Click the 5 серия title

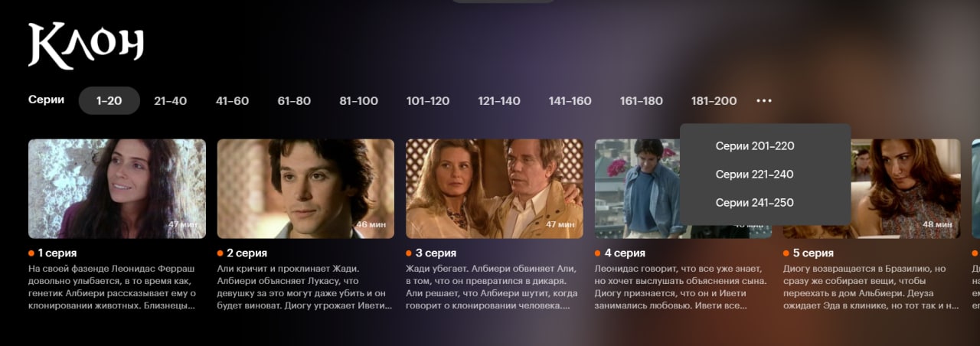pos(812,253)
